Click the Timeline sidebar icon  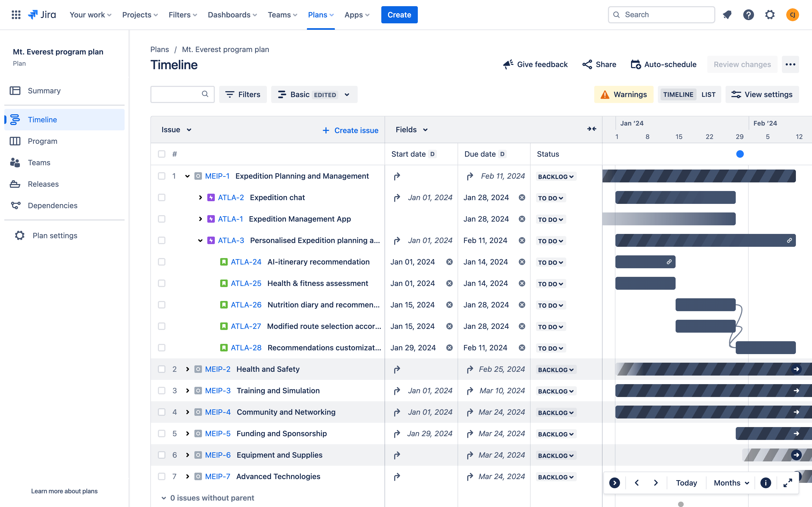tap(15, 119)
